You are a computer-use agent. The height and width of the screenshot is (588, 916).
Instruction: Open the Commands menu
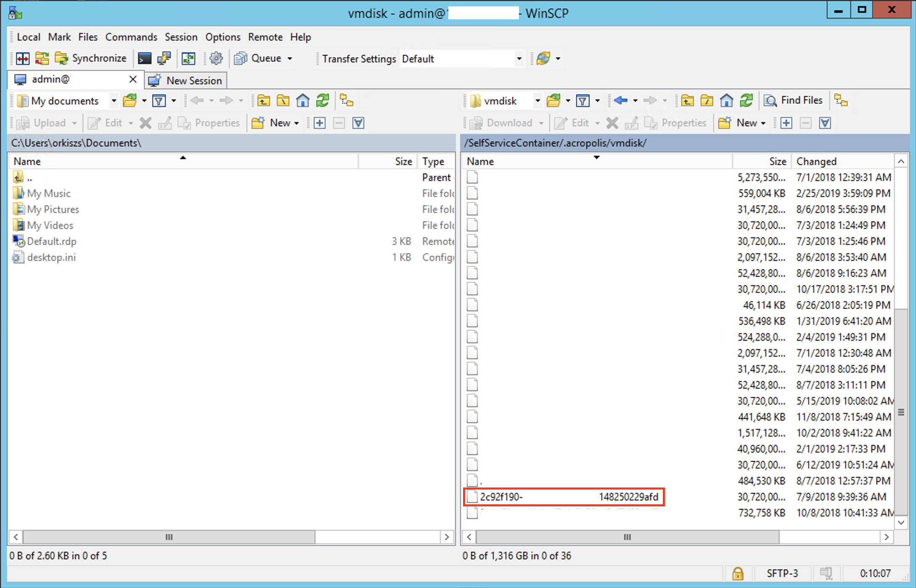click(x=131, y=37)
